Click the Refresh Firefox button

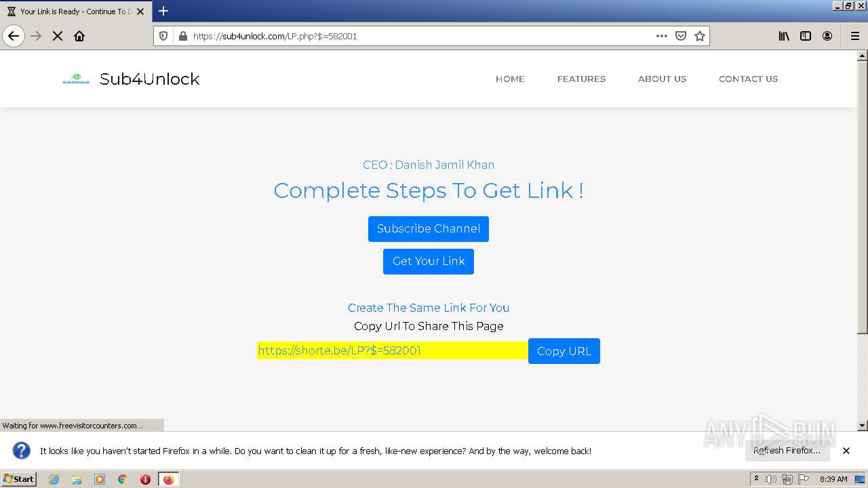click(787, 451)
